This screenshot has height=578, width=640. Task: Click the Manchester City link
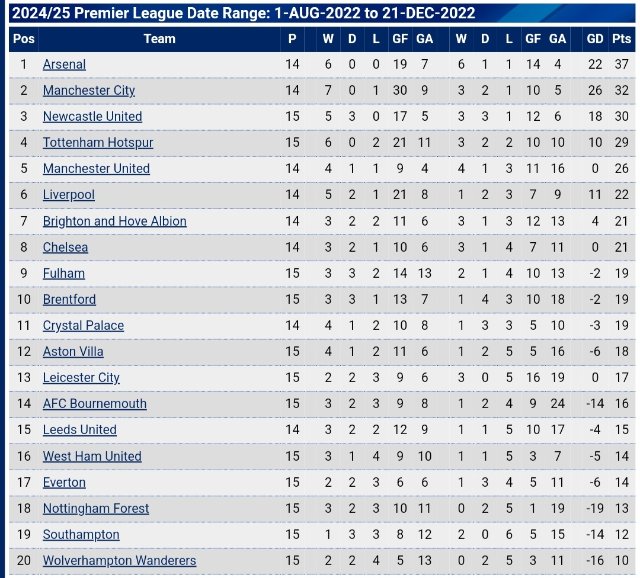click(x=90, y=91)
